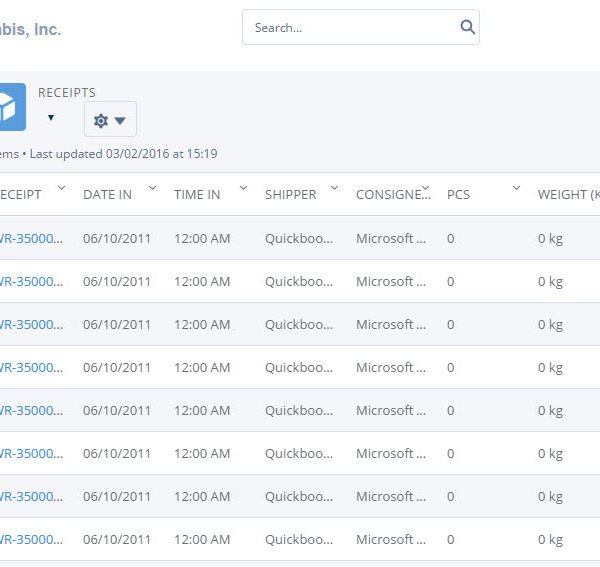
Task: Click the fifth row's 12:00 AM time cell
Action: 202,411
